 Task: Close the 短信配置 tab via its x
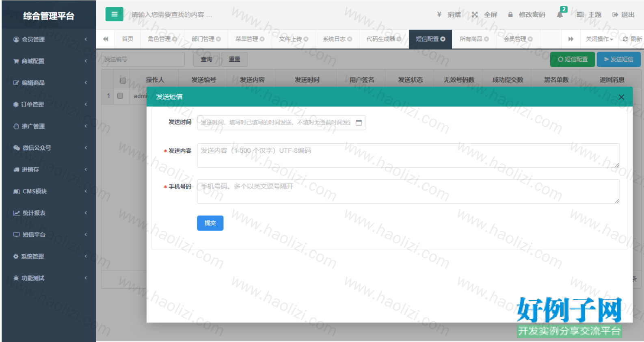click(443, 39)
